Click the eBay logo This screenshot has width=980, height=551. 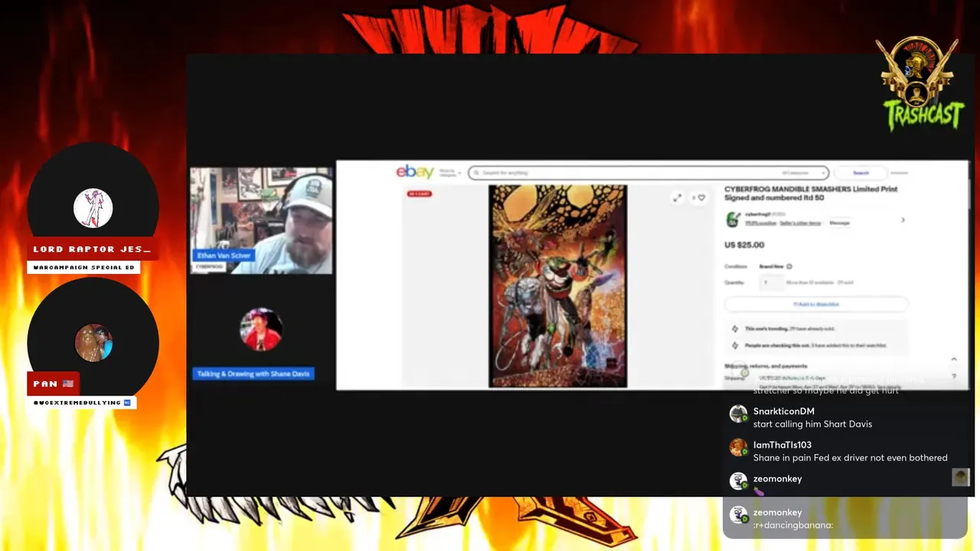click(415, 172)
